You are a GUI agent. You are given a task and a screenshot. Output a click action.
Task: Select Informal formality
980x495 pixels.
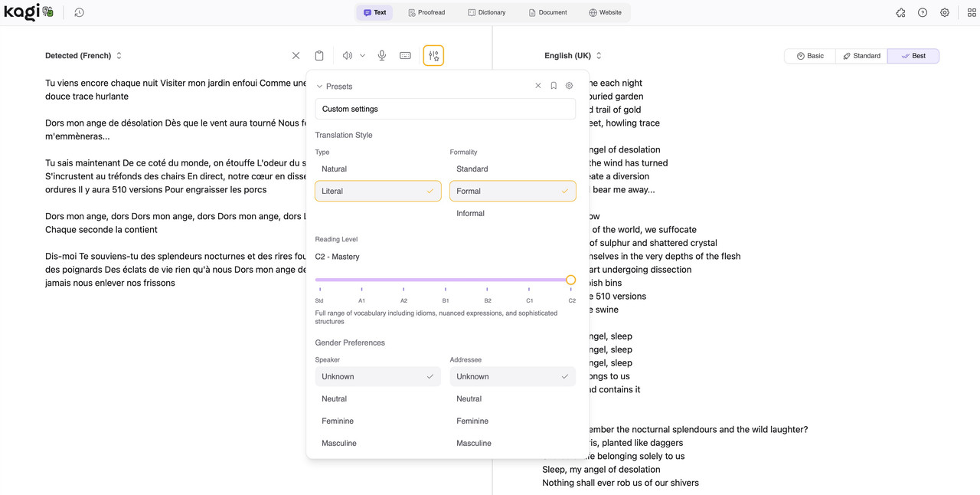click(513, 213)
